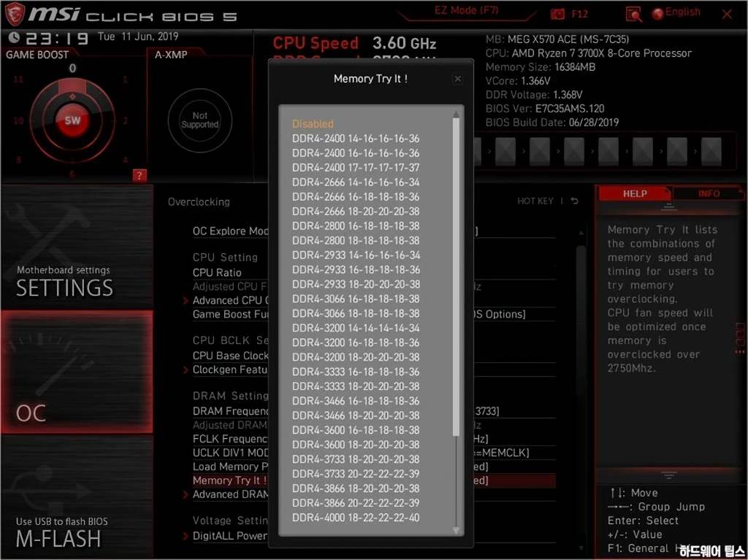Open Motherboard SETTINGS section
The width and height of the screenshot is (748, 560).
tap(77, 247)
